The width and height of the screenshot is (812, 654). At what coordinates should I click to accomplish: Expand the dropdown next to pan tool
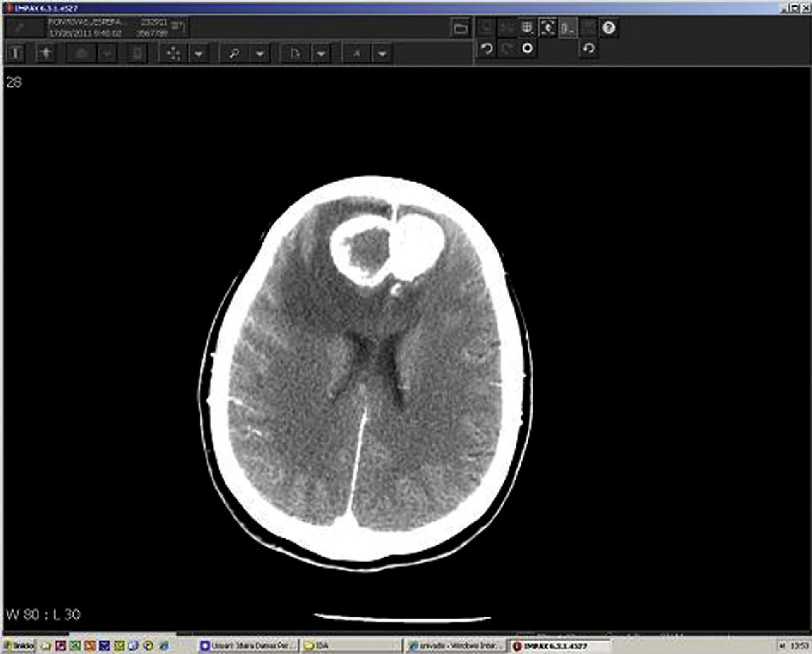pyautogui.click(x=199, y=54)
